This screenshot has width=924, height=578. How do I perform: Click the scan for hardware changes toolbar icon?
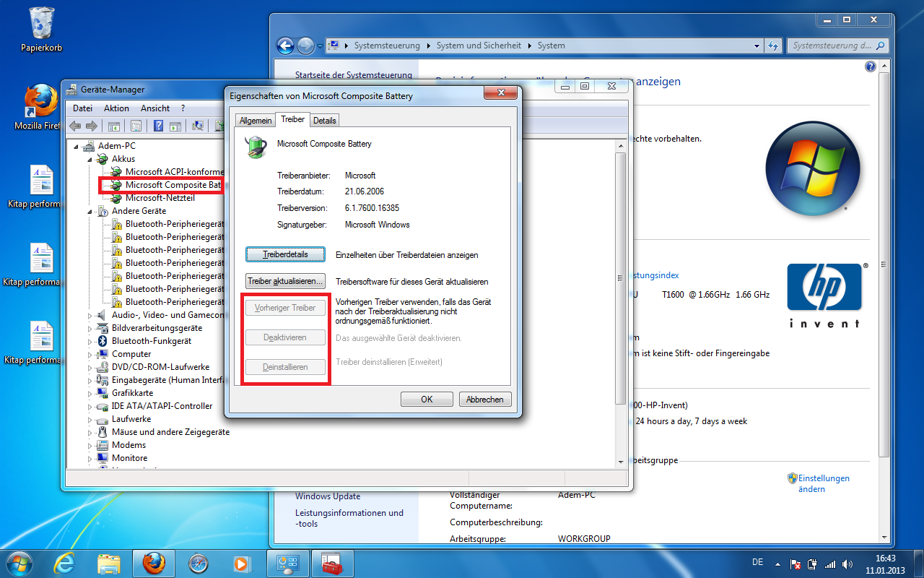click(197, 126)
